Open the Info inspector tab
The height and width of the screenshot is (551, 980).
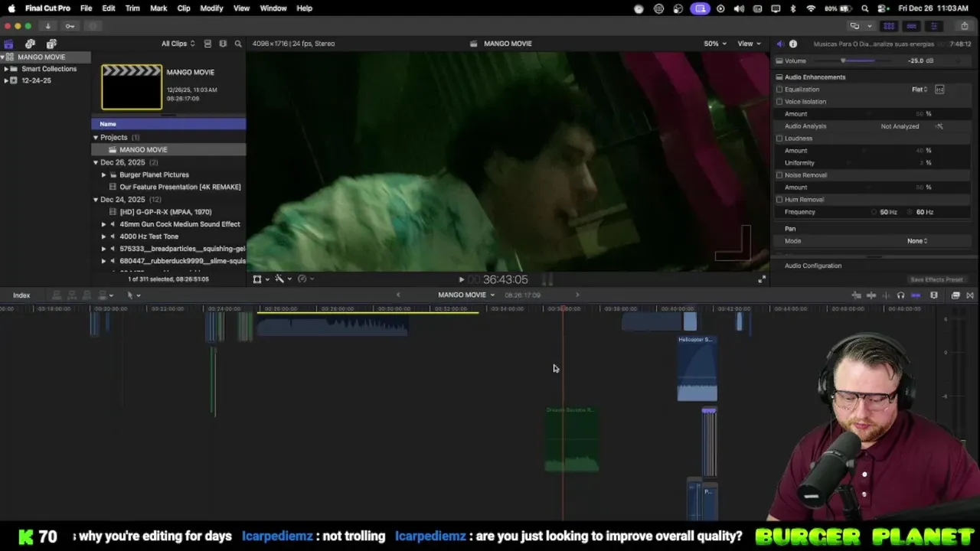793,44
